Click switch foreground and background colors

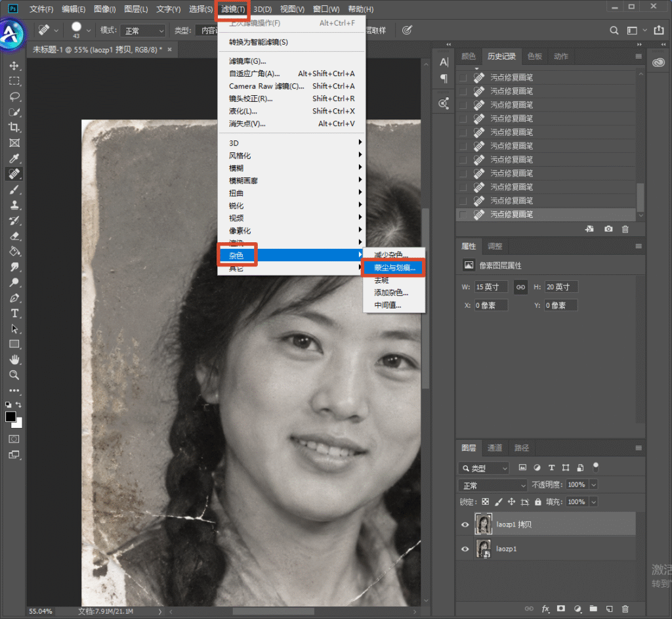(18, 404)
